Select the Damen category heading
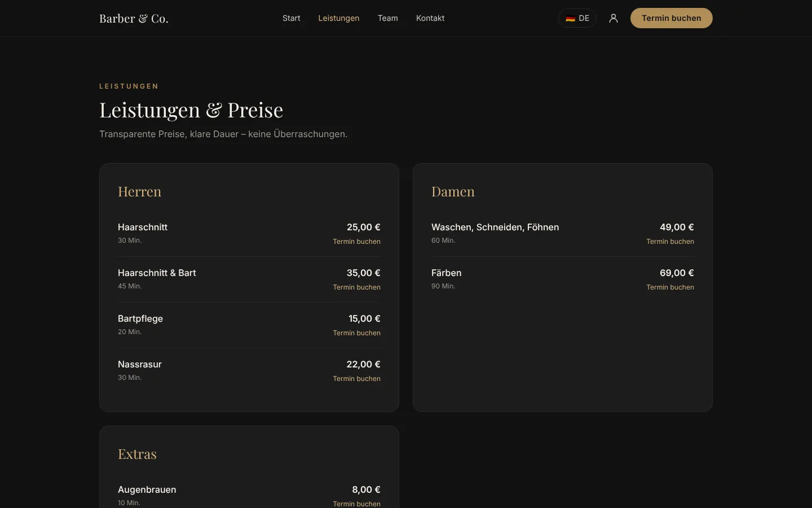The width and height of the screenshot is (812, 508). pos(453,191)
